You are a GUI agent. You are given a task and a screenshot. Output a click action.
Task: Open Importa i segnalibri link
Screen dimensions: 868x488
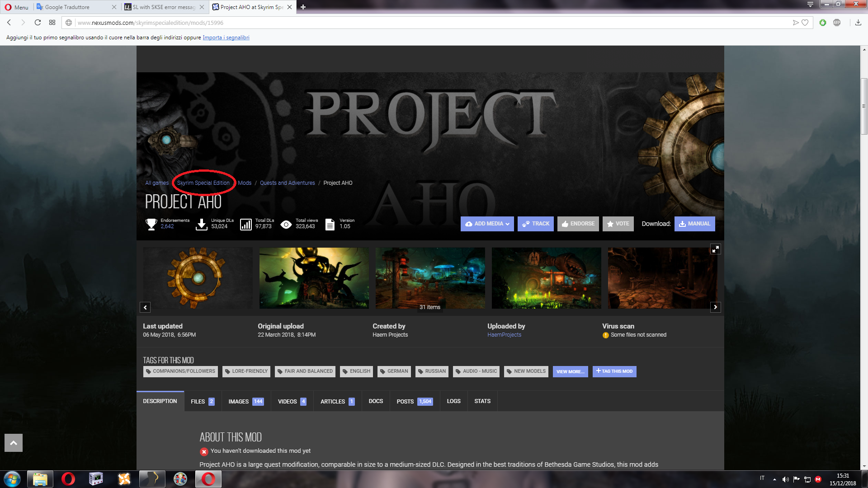226,38
